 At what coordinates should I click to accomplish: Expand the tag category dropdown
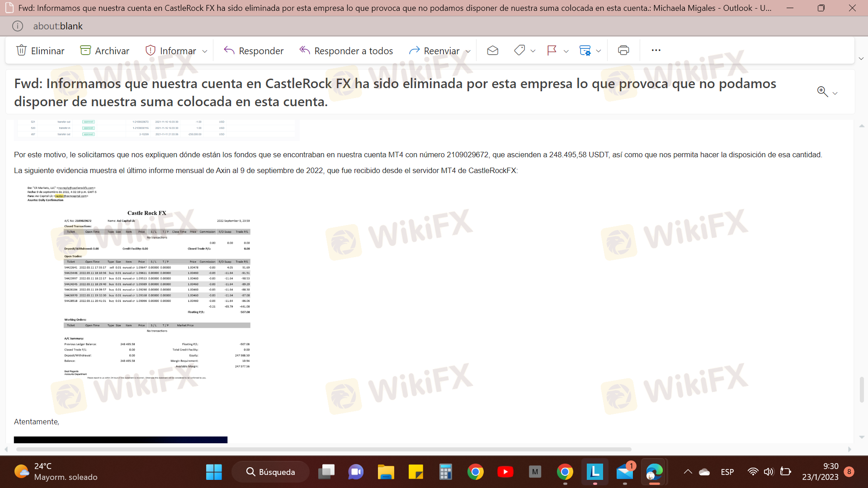(533, 51)
